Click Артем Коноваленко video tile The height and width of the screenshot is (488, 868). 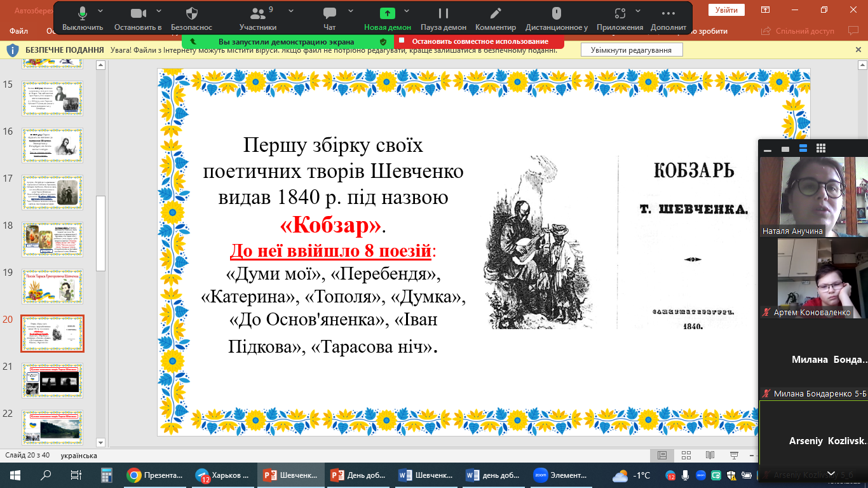(814, 278)
